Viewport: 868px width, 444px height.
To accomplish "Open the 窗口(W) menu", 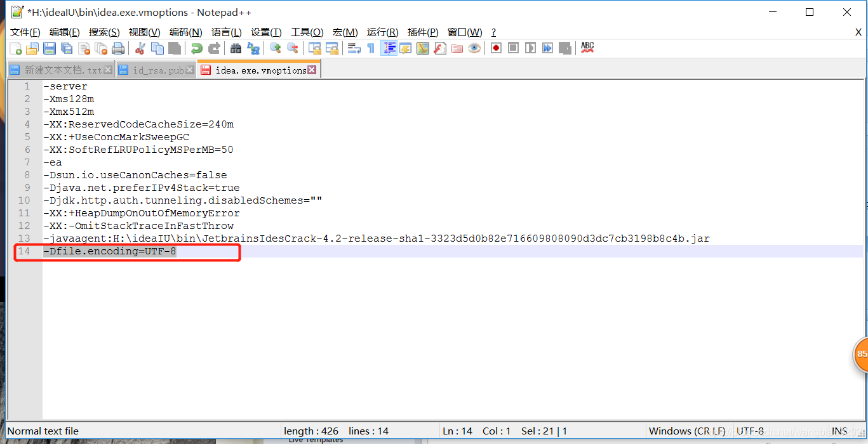I will coord(465,32).
